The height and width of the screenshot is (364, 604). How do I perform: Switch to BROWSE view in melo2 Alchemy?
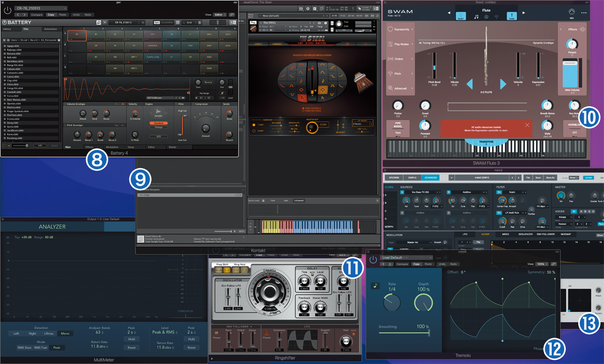coord(393,178)
